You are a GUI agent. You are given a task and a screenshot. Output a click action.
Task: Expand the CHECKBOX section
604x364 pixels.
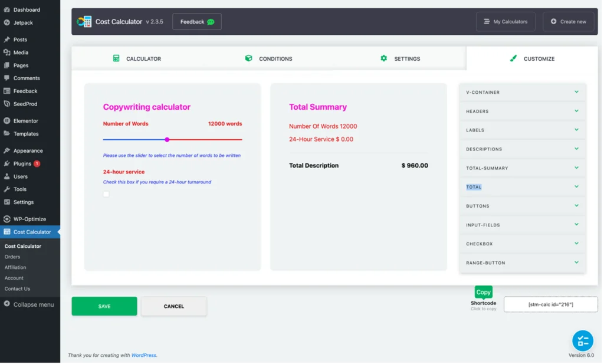524,244
